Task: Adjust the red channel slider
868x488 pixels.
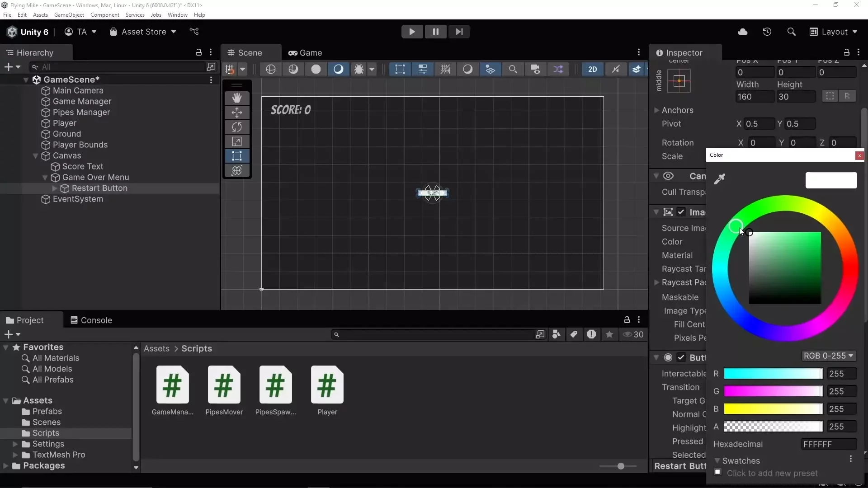Action: 773,374
